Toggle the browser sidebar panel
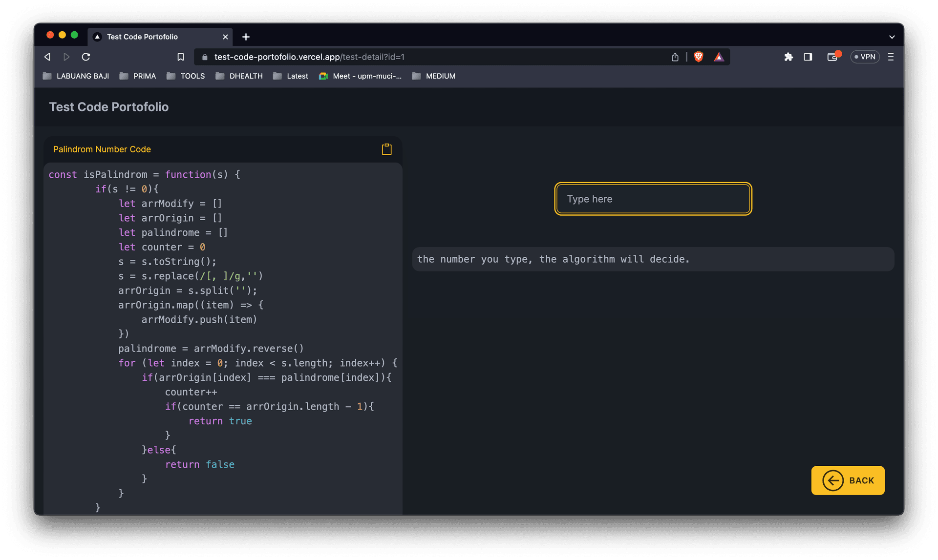Screen dimensions: 938x560 [808, 57]
